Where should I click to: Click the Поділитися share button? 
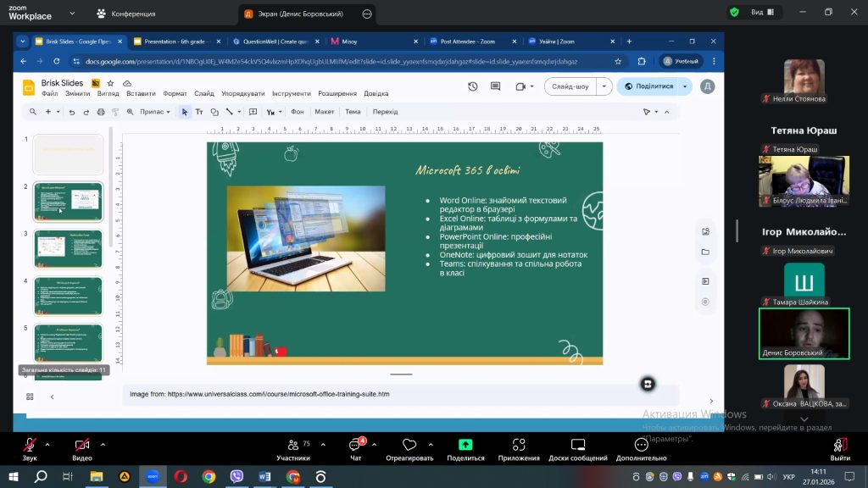point(649,86)
